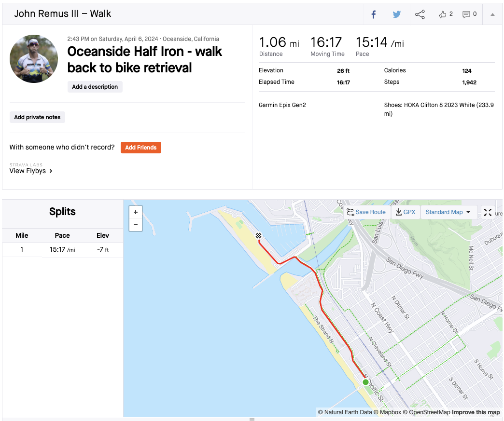The image size is (504, 421).
Task: Click Improve this map link
Action: pos(476,412)
